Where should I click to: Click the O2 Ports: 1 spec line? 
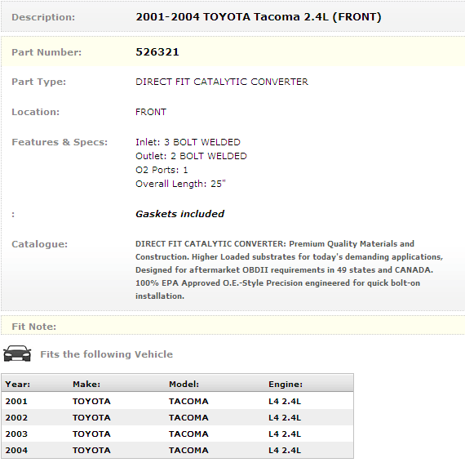(162, 170)
